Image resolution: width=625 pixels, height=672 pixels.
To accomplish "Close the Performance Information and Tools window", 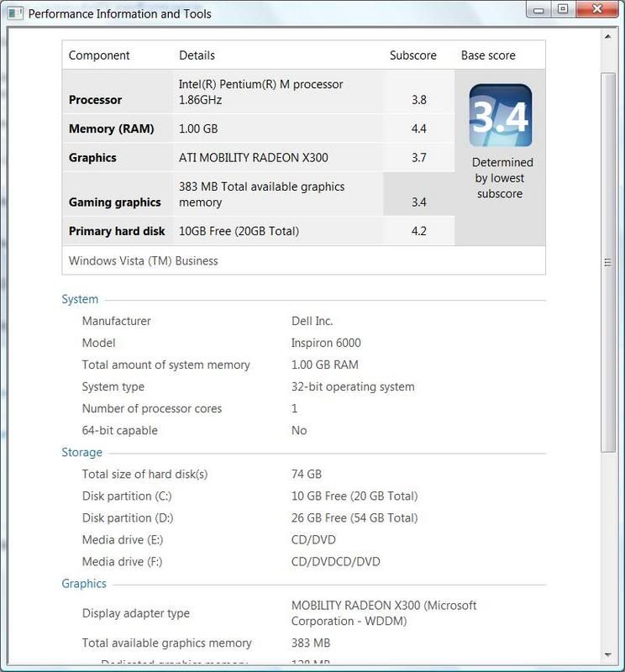I will 596,9.
